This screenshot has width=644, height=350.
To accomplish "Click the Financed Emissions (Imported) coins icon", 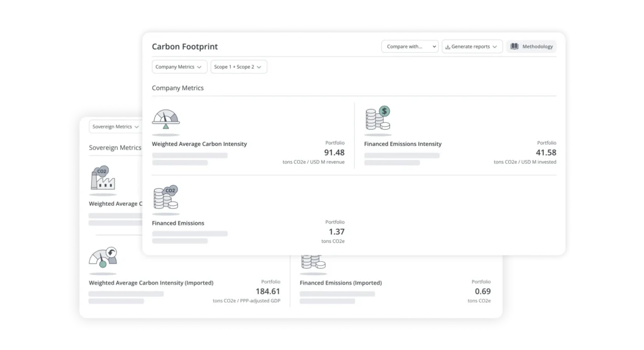I will tap(313, 262).
